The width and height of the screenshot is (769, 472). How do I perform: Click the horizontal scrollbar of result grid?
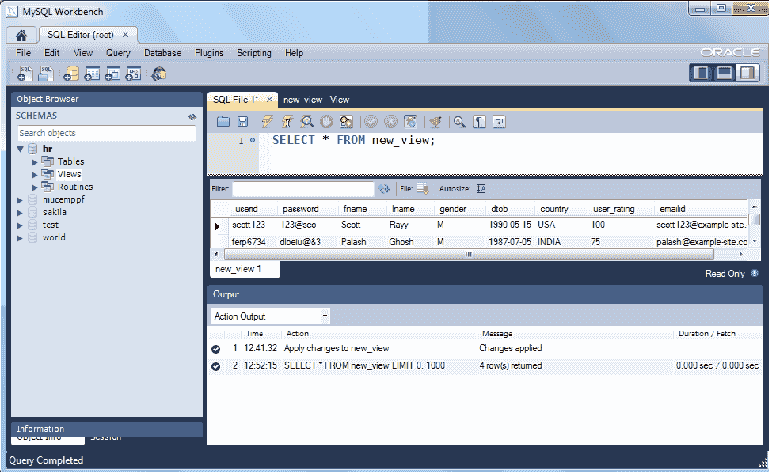coord(468,254)
